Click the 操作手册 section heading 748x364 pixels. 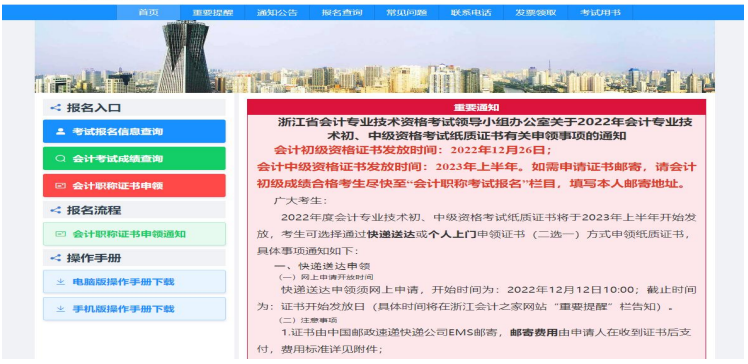coord(94,258)
